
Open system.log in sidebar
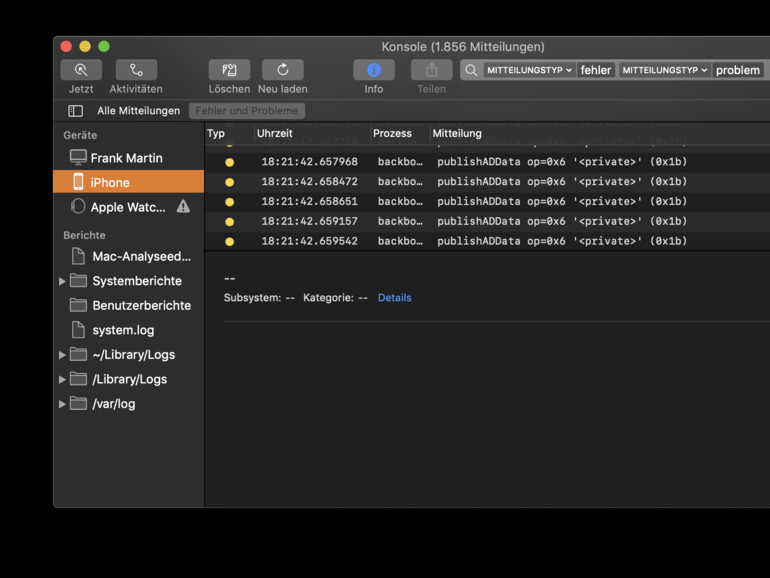click(123, 330)
